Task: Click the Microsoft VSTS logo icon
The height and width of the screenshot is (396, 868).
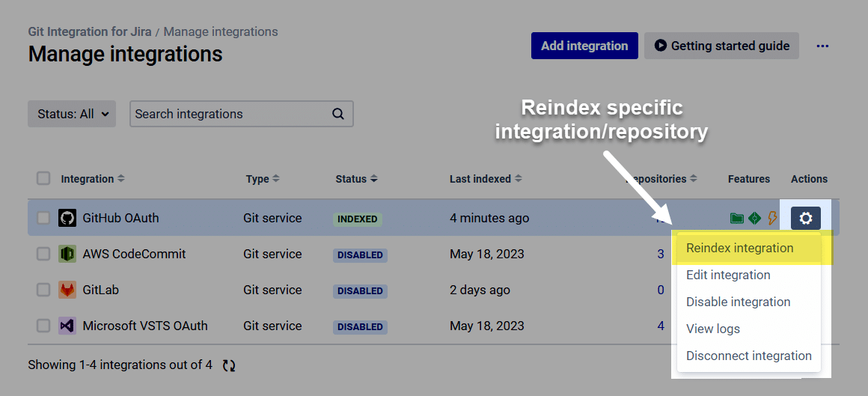Action: (x=67, y=326)
